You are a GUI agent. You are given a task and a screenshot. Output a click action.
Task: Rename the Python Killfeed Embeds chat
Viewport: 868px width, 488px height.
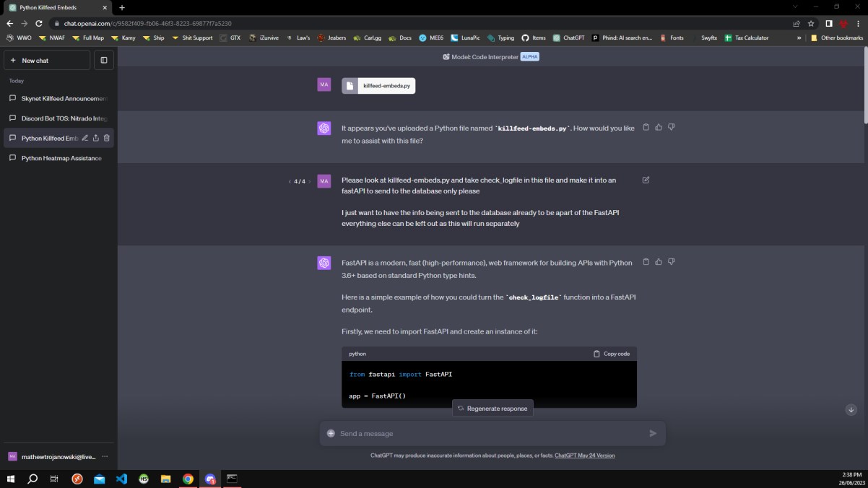point(85,138)
